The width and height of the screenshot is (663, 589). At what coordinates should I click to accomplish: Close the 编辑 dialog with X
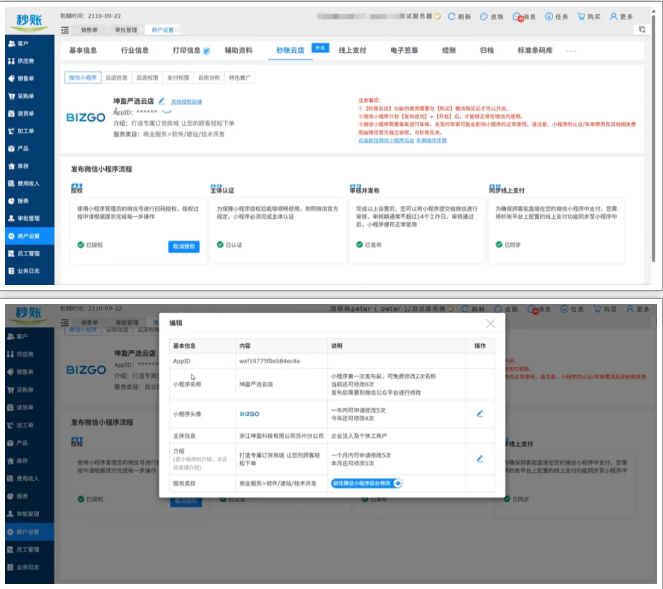pyautogui.click(x=490, y=324)
